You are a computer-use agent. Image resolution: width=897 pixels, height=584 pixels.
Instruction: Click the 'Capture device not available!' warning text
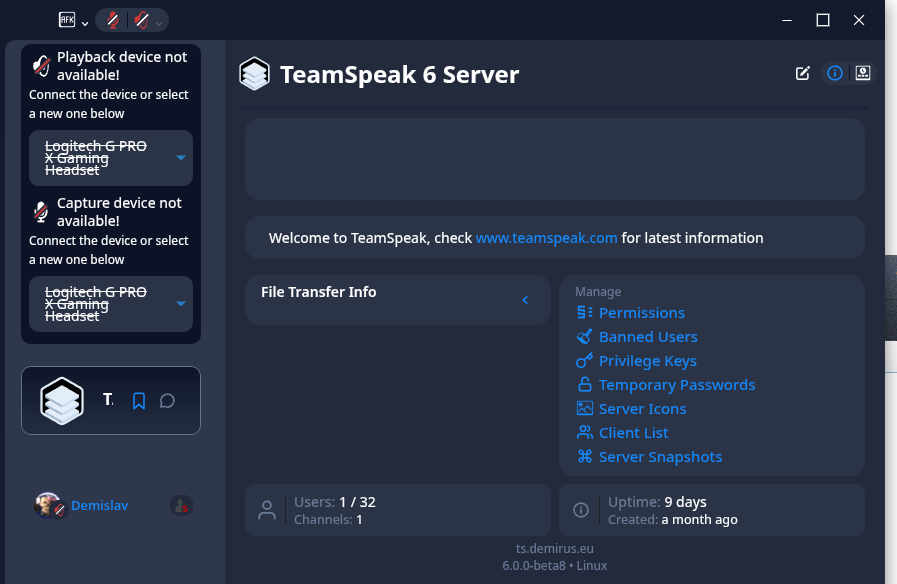[119, 212]
